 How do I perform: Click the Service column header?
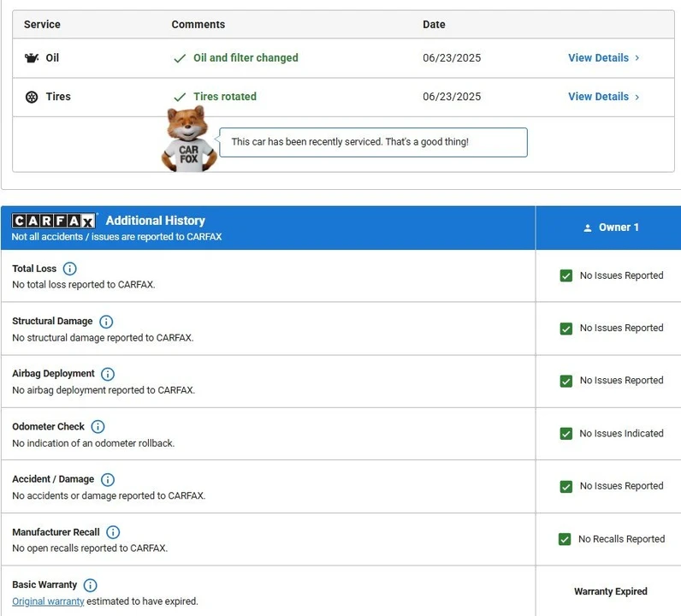pyautogui.click(x=42, y=24)
